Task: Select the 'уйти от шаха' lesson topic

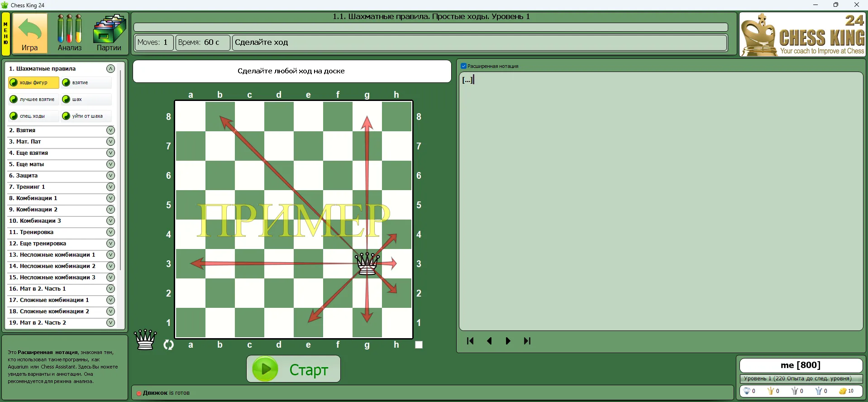Action: pyautogui.click(x=86, y=116)
